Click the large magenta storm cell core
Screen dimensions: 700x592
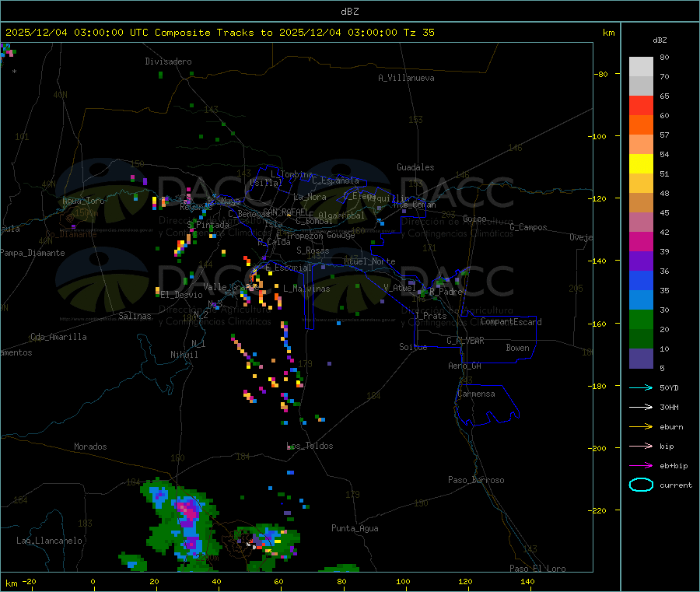pyautogui.click(x=189, y=510)
